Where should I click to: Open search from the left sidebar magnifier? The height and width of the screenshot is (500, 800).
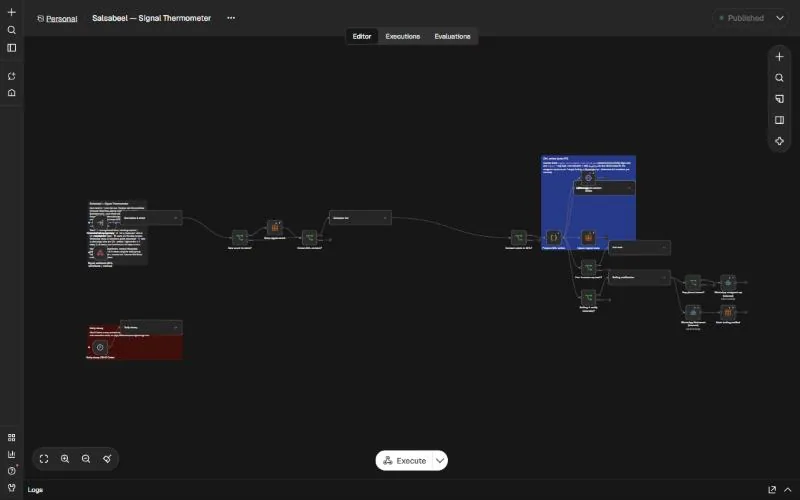(x=12, y=30)
